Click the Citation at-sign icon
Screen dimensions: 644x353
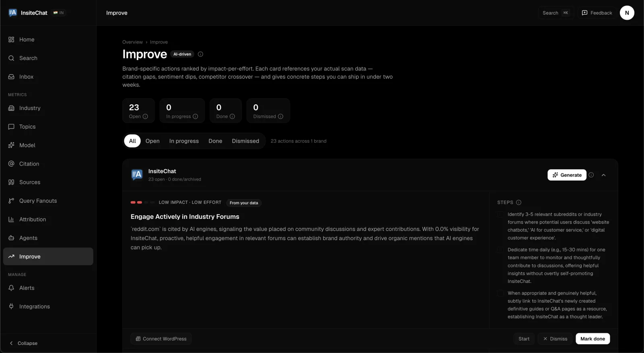click(x=11, y=164)
